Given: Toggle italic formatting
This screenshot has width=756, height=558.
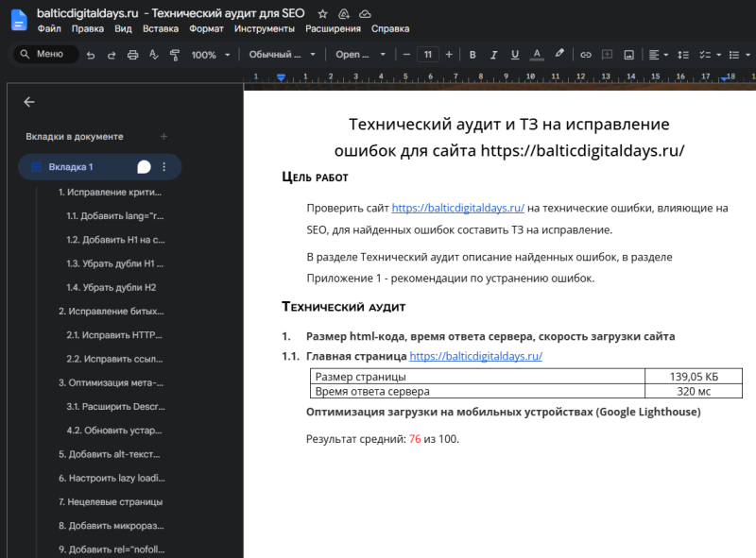Looking at the screenshot, I should coord(493,55).
